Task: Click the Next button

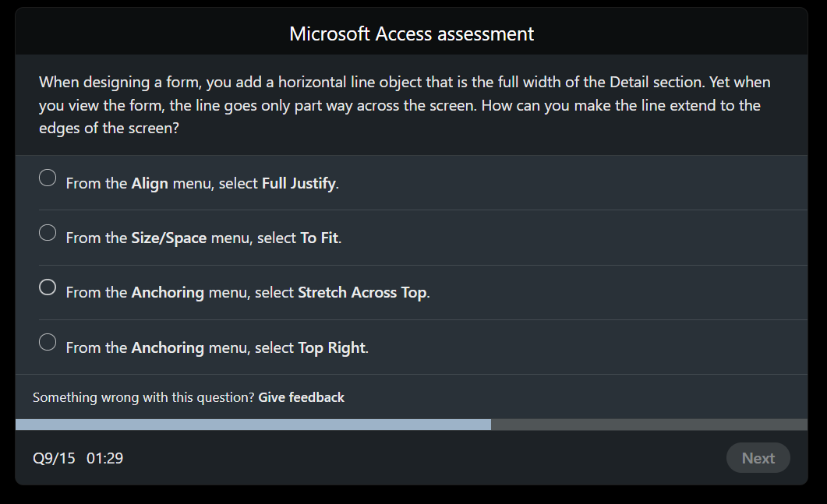Action: pyautogui.click(x=757, y=458)
